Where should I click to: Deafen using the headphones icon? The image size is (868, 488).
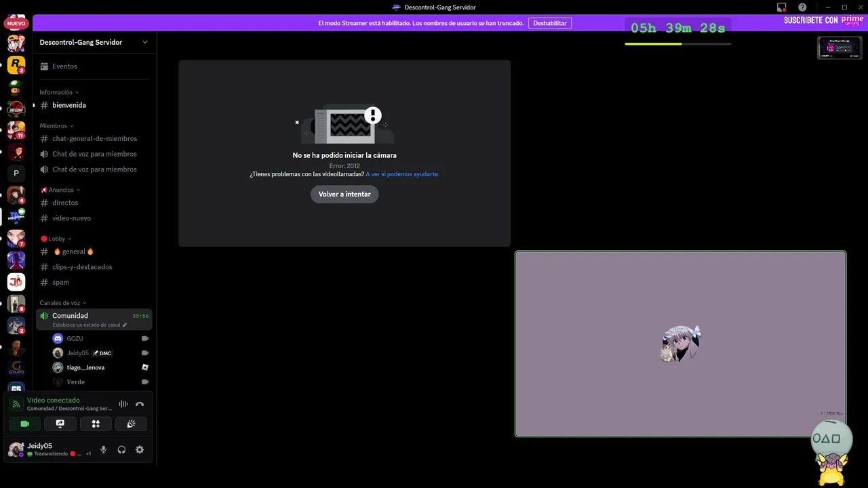click(x=121, y=449)
